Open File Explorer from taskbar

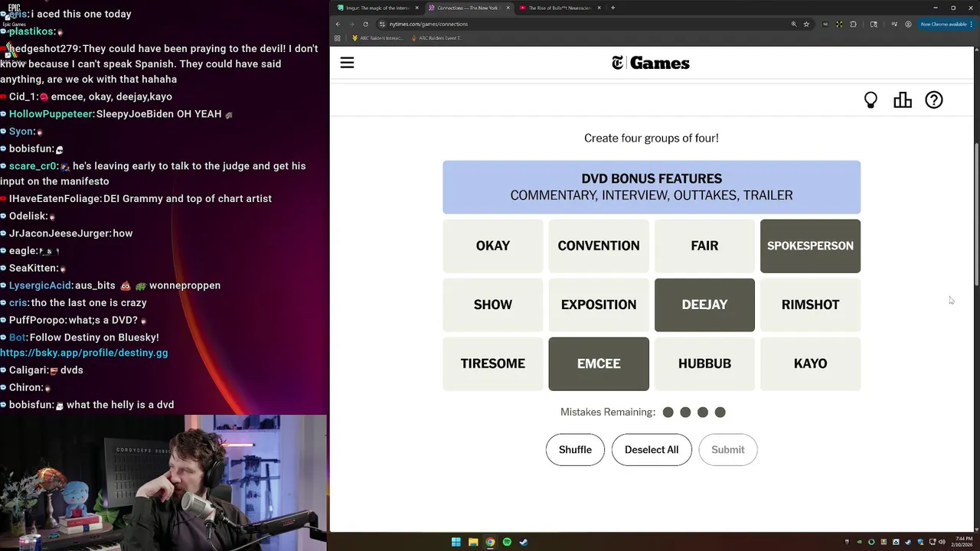pos(473,542)
